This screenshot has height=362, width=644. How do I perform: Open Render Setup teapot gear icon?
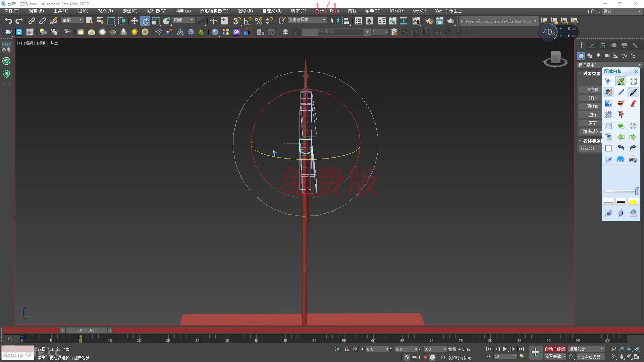(x=429, y=21)
